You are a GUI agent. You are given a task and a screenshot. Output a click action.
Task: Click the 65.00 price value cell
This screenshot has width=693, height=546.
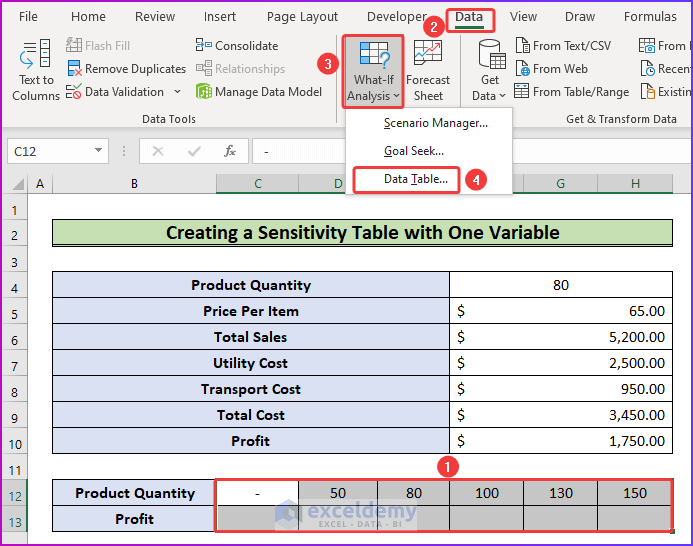click(561, 311)
